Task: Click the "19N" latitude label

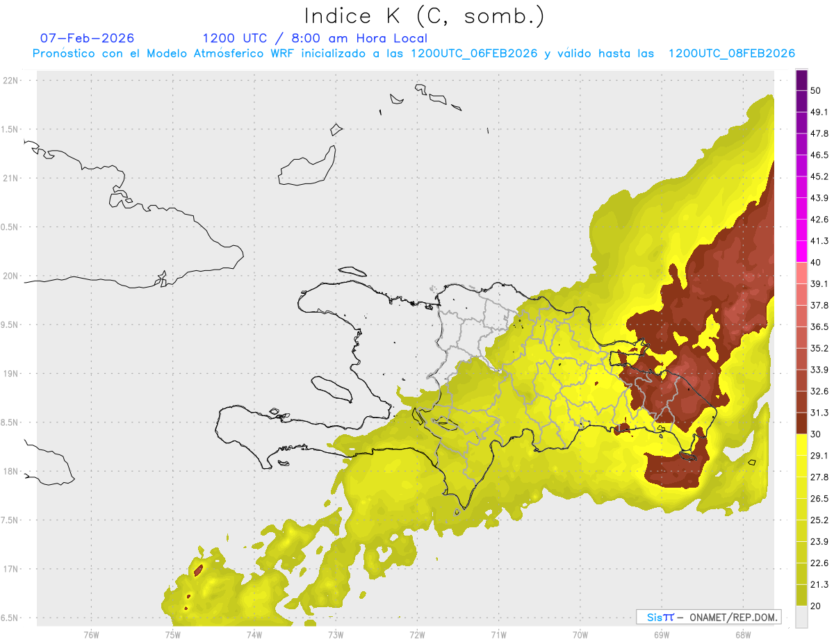Action: click(x=11, y=374)
